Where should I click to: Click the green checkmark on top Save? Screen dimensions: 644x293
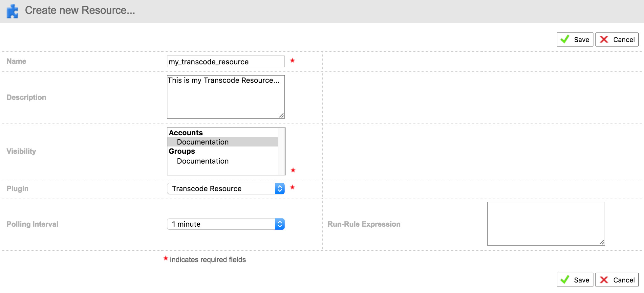click(565, 39)
